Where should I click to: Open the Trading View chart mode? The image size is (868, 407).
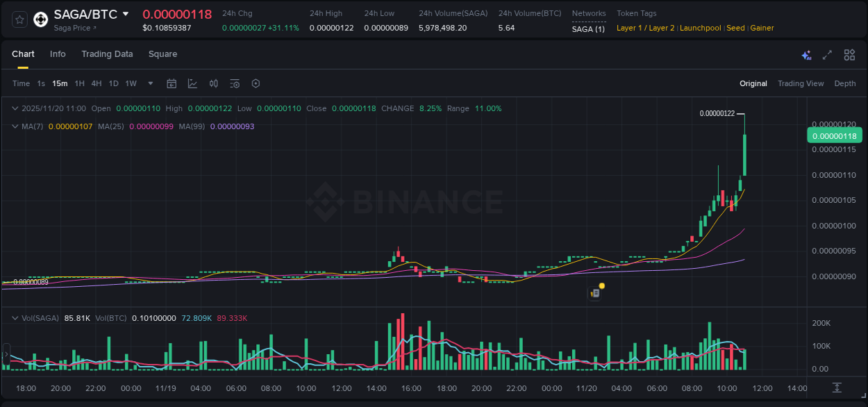pyautogui.click(x=800, y=83)
